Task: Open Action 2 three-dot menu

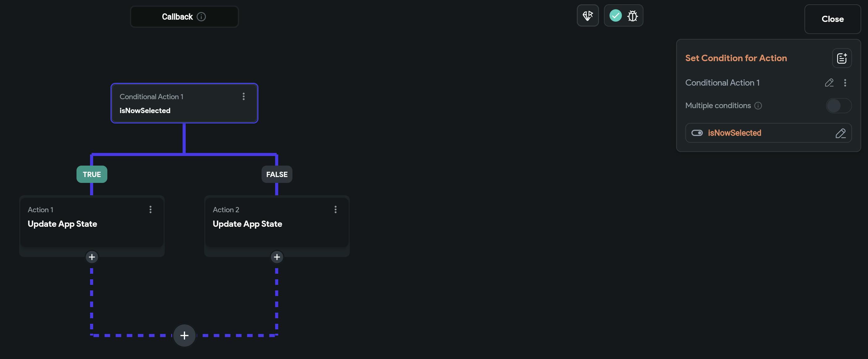Action: click(x=335, y=209)
